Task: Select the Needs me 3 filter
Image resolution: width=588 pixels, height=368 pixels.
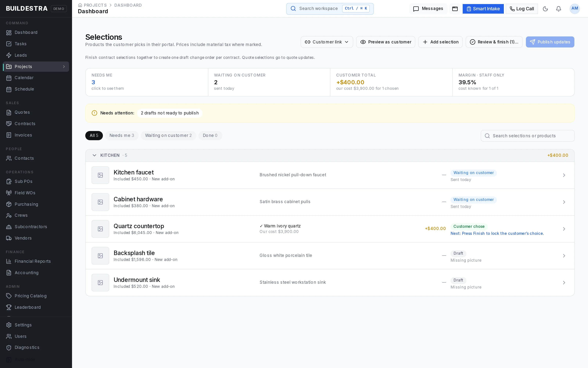Action: point(121,136)
